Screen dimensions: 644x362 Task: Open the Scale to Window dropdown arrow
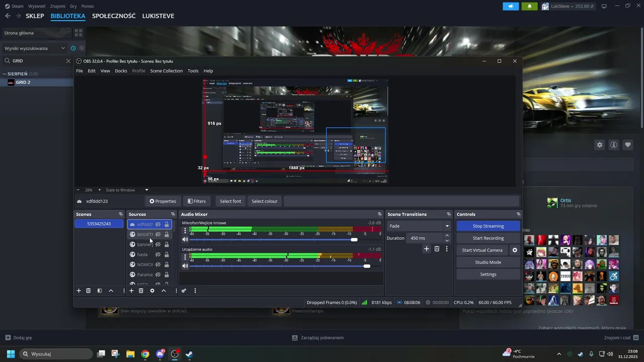click(147, 190)
